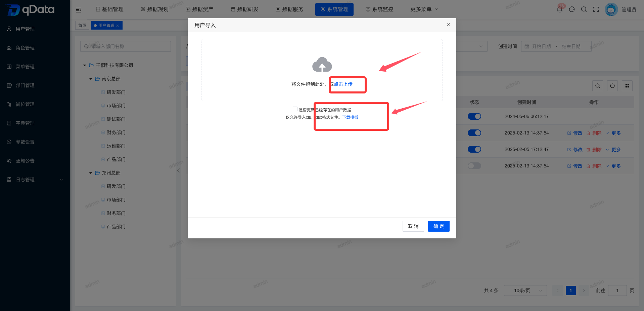
Task: Switch to 首页 tab
Action: pyautogui.click(x=82, y=25)
